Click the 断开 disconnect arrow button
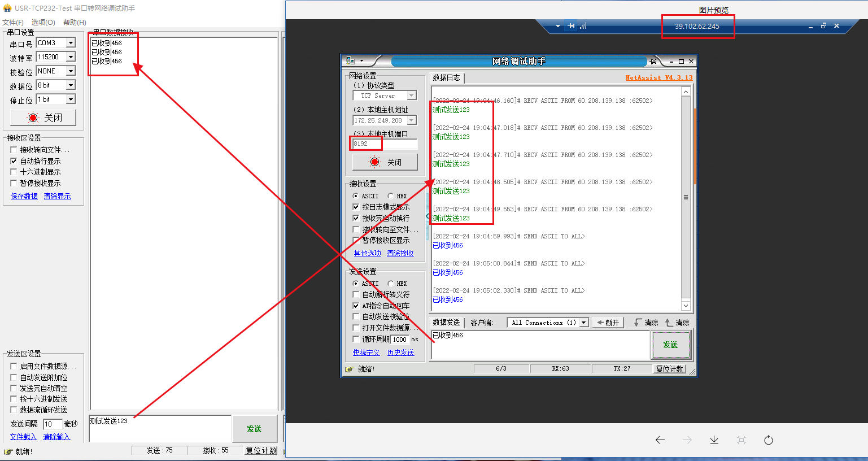This screenshot has height=461, width=868. tap(608, 323)
